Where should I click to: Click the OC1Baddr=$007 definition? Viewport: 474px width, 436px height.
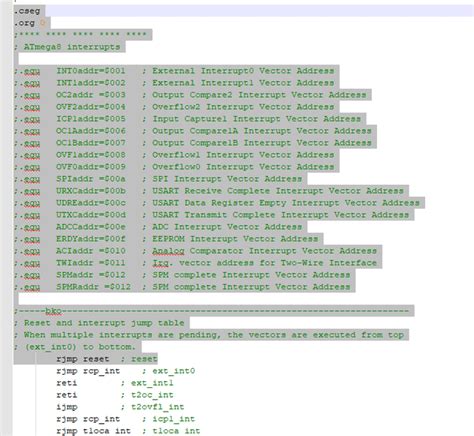pyautogui.click(x=91, y=143)
